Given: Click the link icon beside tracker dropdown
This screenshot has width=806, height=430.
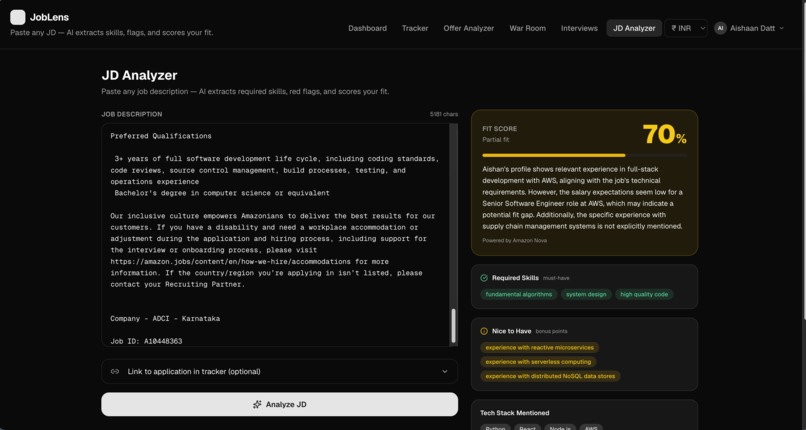Looking at the screenshot, I should tap(115, 371).
